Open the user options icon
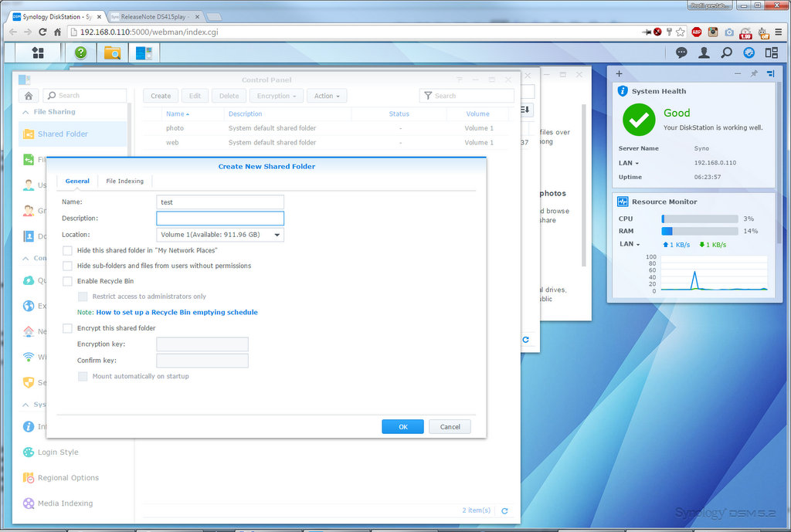The image size is (791, 532). pyautogui.click(x=704, y=53)
